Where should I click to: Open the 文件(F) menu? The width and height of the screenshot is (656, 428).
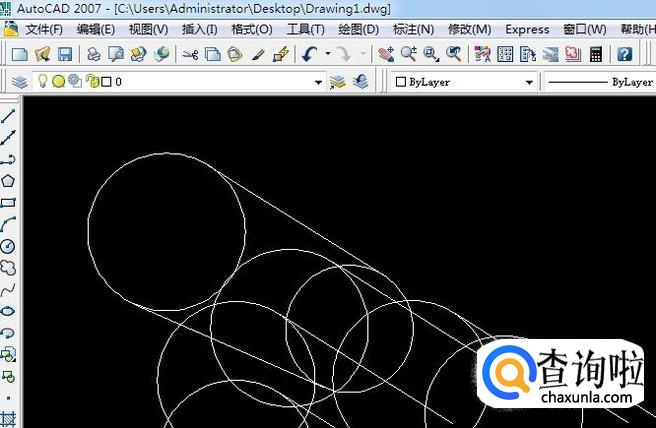[44, 30]
